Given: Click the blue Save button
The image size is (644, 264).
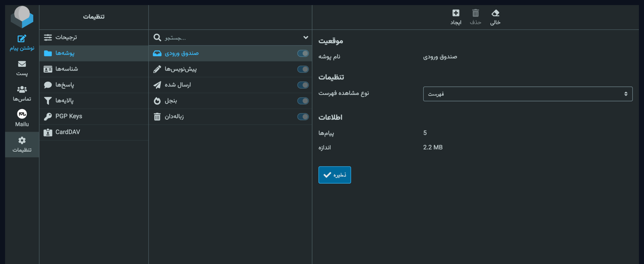Looking at the screenshot, I should click(334, 175).
